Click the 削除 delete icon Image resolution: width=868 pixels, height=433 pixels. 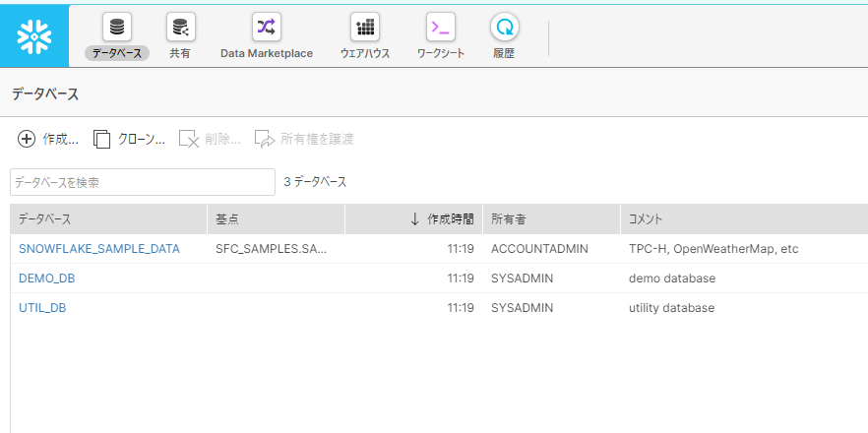coord(189,139)
